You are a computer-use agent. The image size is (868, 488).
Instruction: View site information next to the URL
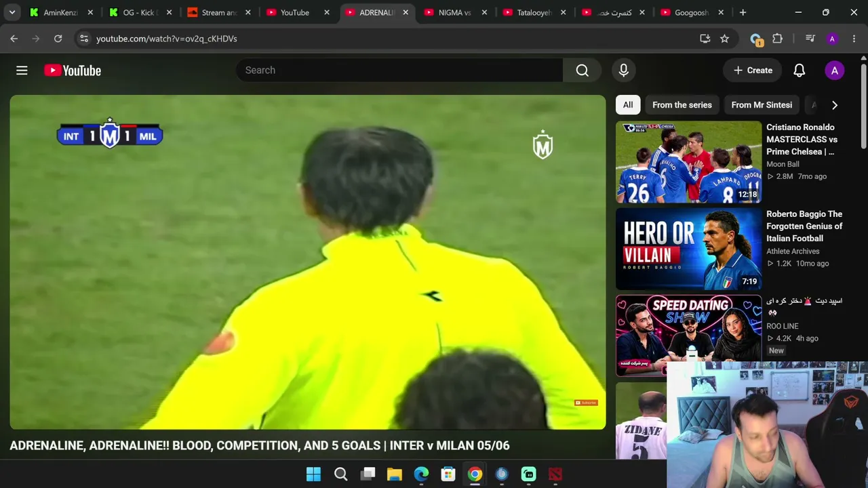click(83, 39)
